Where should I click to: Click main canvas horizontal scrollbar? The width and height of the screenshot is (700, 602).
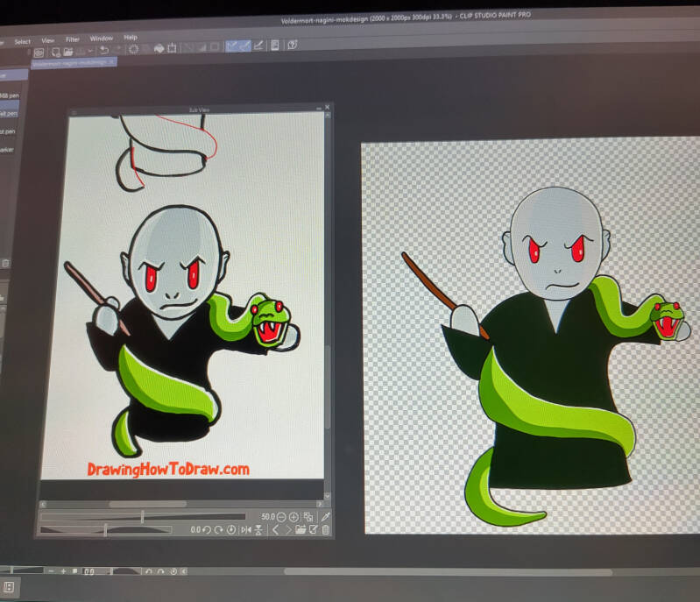click(448, 571)
